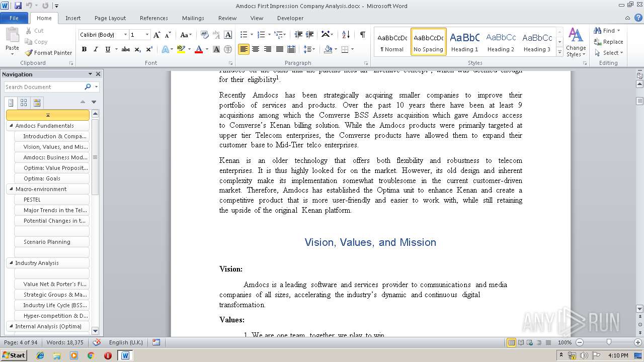Apply strikethrough formatting
Image resolution: width=644 pixels, height=362 pixels.
(x=126, y=49)
